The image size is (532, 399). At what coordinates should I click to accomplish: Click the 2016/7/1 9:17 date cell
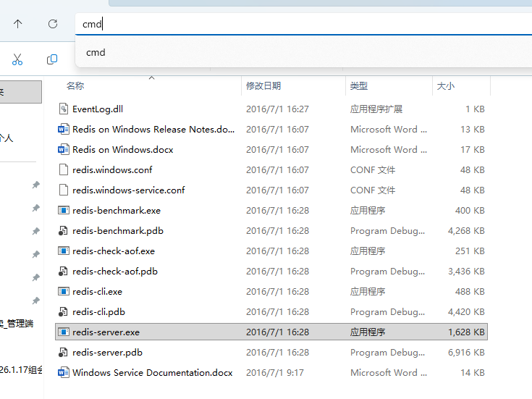(x=275, y=373)
